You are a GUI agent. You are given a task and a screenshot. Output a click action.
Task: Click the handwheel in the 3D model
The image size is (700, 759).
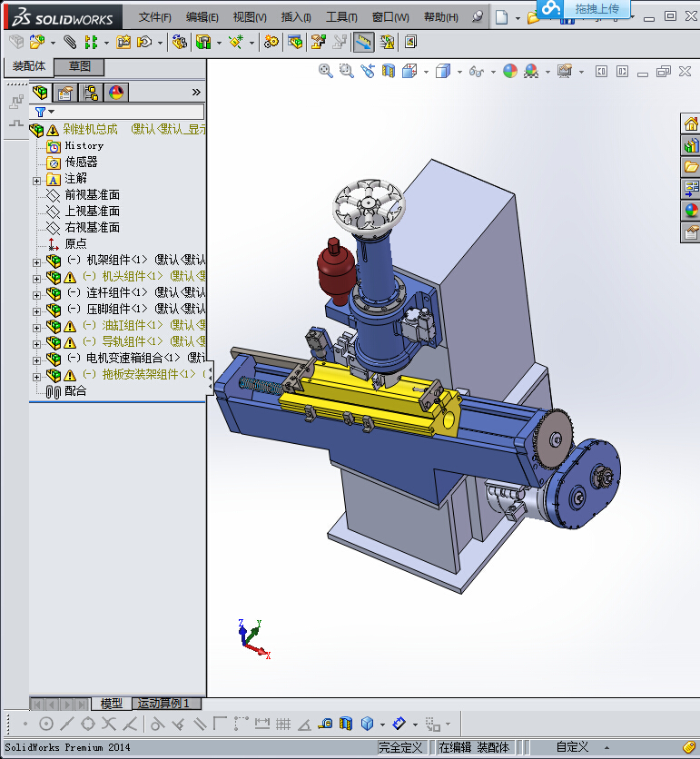tap(369, 206)
